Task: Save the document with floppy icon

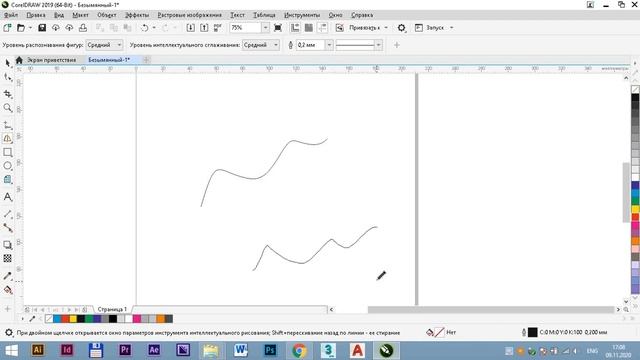Action: coord(42,28)
